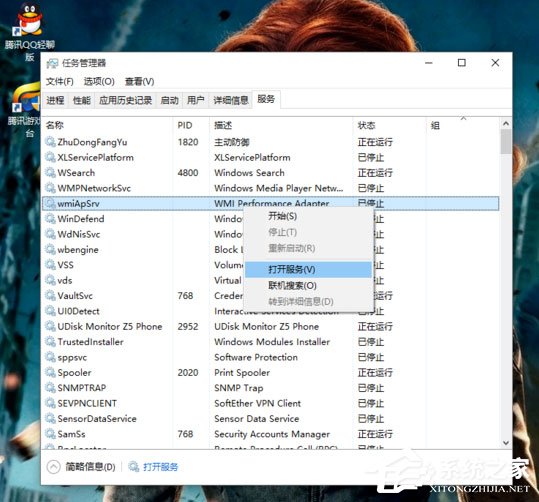Select the wbengine service name
This screenshot has width=539, height=502.
(78, 249)
